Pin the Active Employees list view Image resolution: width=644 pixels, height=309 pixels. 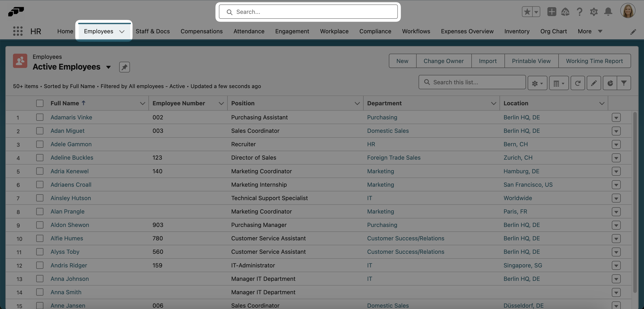[124, 67]
